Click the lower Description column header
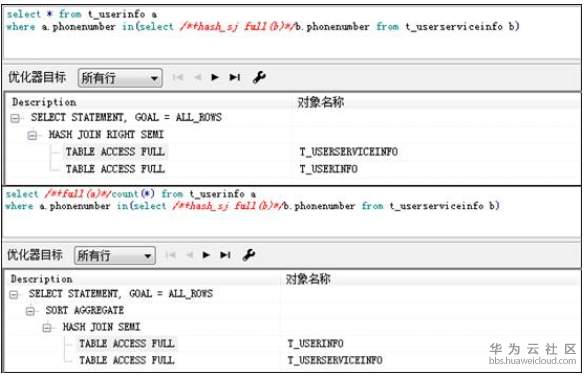Image resolution: width=587 pixels, height=375 pixels. (42, 279)
